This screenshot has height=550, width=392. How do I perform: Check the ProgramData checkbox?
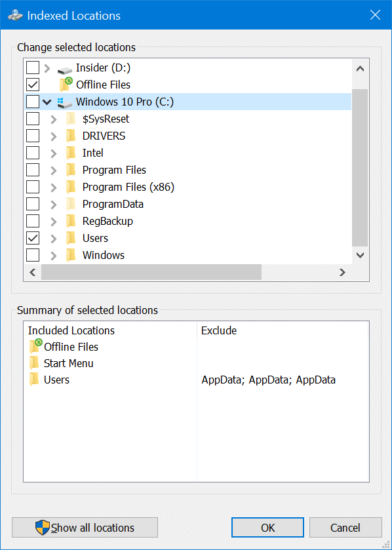[x=33, y=204]
